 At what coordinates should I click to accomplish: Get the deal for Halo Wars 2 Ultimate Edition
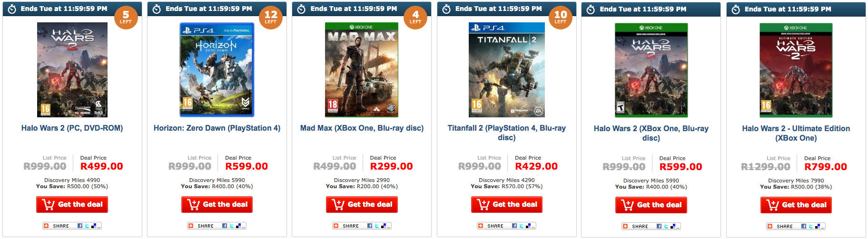click(796, 205)
